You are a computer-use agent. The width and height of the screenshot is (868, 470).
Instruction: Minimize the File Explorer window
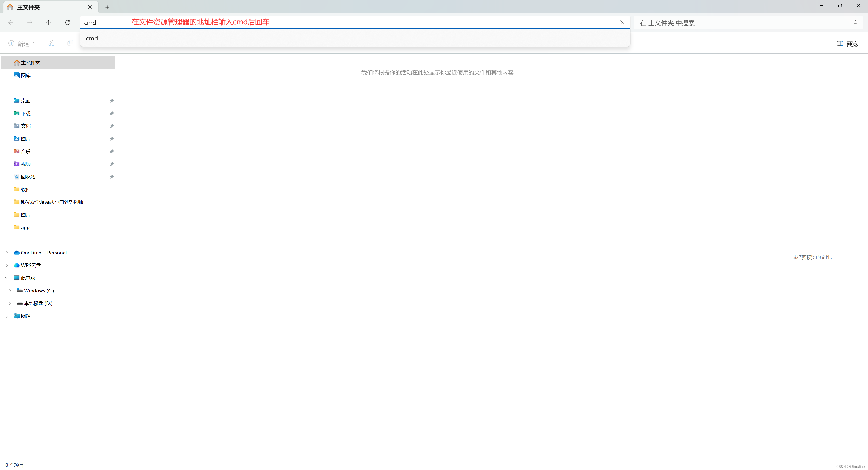click(x=822, y=6)
